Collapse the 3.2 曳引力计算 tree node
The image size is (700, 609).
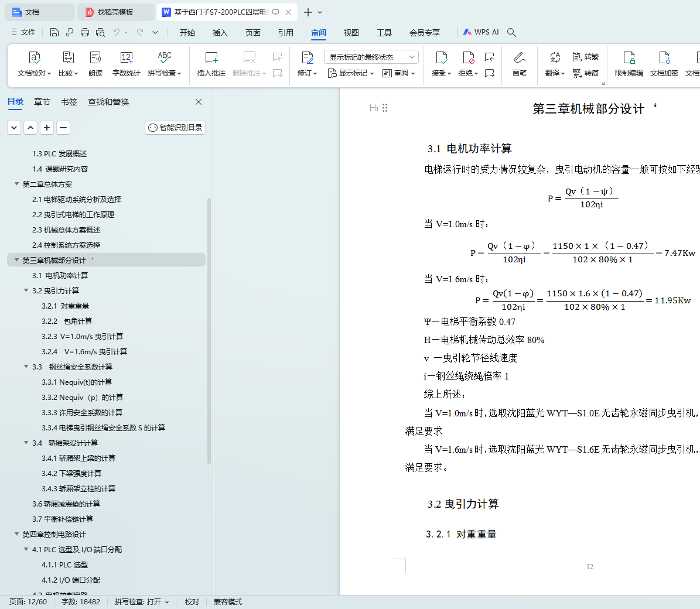26,290
